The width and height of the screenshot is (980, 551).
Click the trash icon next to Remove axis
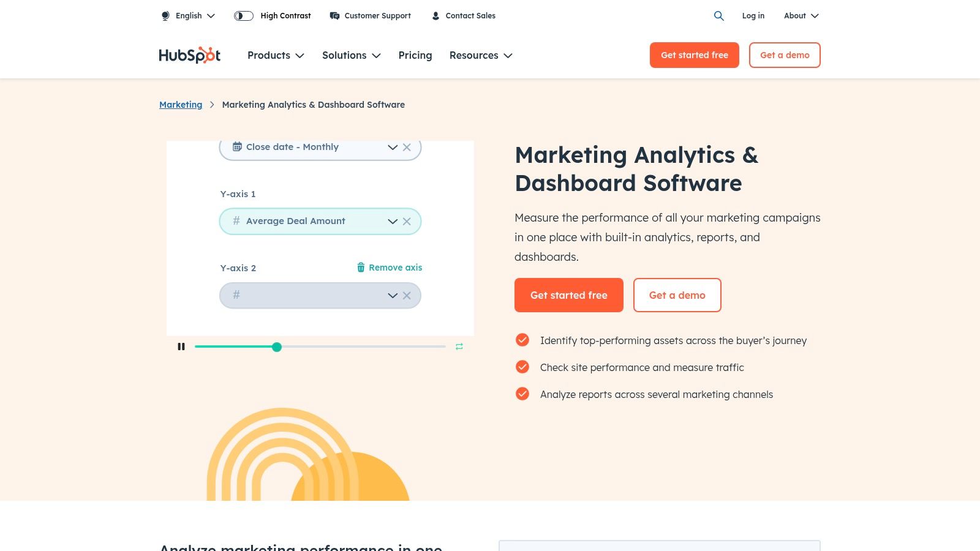(x=361, y=268)
